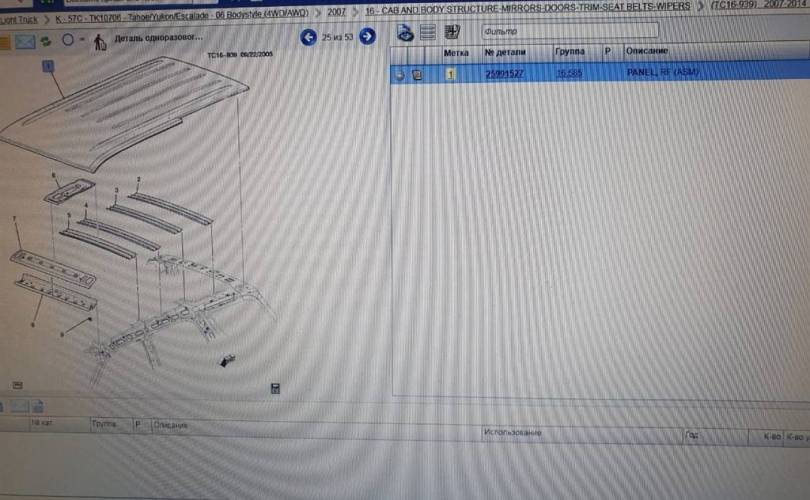Open part number 25991527 link
Viewport: 810px width, 500px height.
click(x=505, y=73)
